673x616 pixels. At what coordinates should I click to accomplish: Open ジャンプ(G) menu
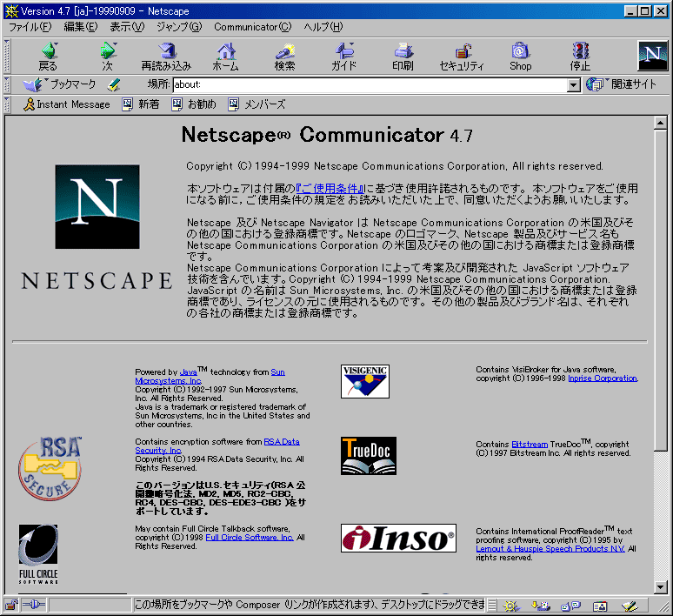click(x=179, y=27)
